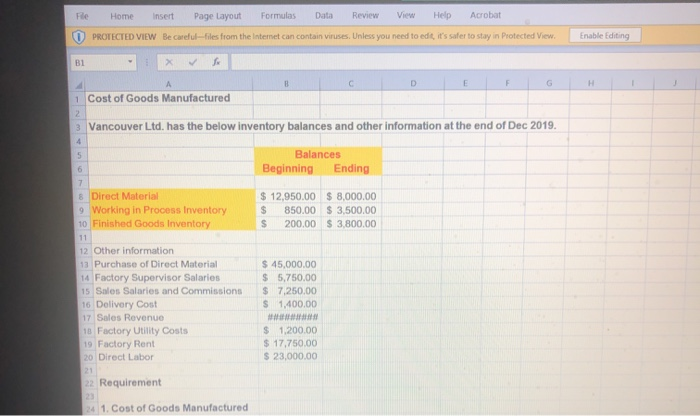This screenshot has width=700, height=416.
Task: Click the $5,750.00 value cell
Action: coord(290,278)
